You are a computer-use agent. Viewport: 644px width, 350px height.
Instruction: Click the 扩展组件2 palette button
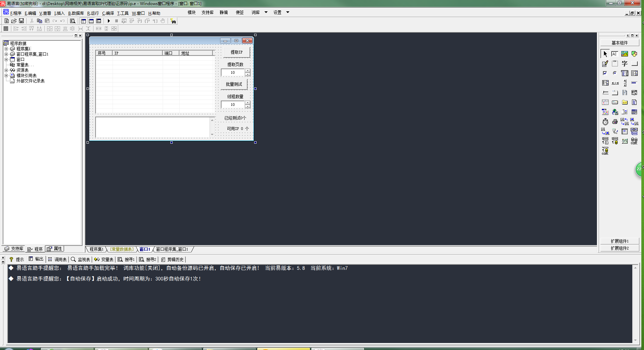coord(620,248)
